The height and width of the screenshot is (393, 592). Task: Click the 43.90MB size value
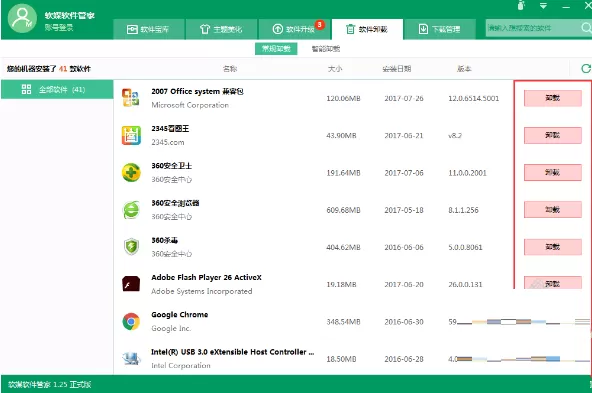341,136
